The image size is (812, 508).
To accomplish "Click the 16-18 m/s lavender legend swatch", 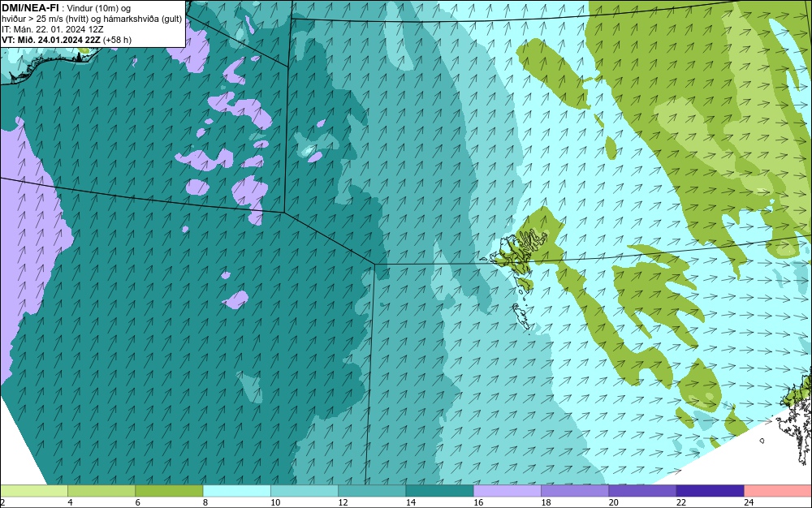I will [508, 491].
